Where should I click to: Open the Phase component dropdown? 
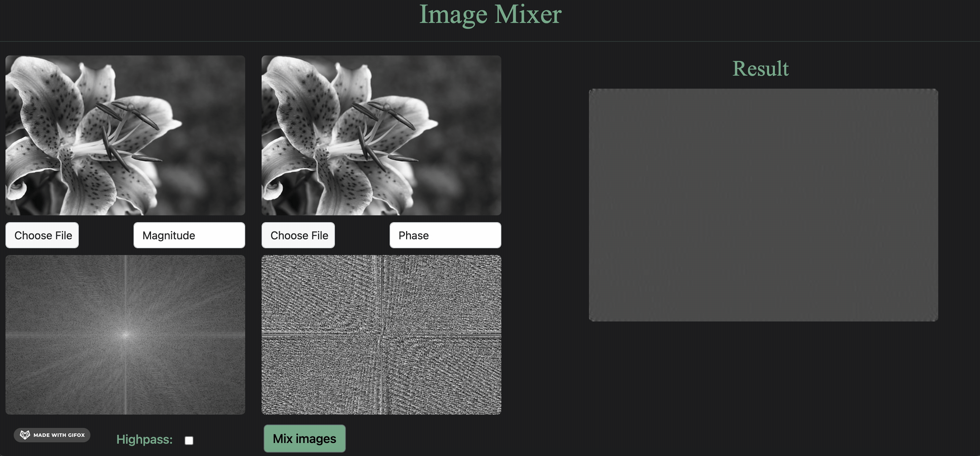coord(445,236)
